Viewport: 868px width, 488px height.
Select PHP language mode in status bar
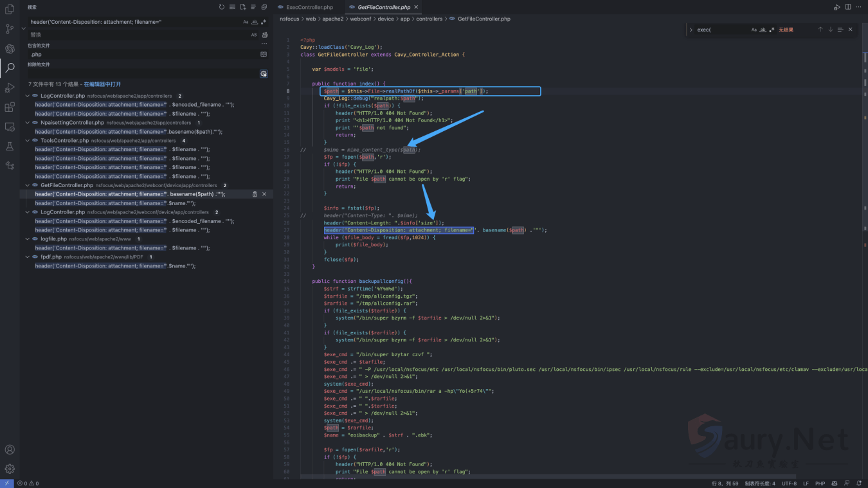(820, 483)
